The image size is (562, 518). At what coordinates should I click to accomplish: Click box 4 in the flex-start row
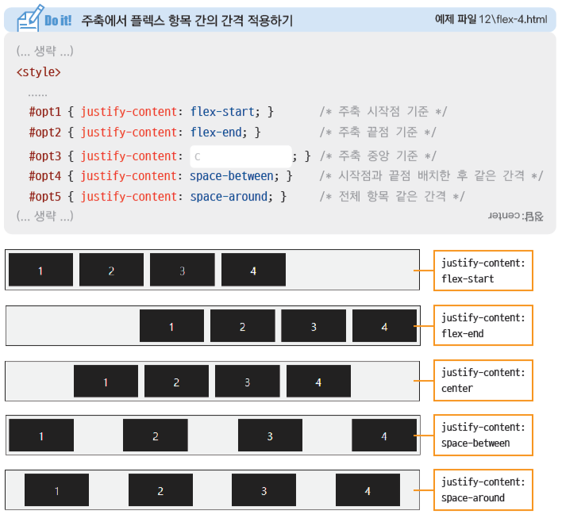tap(253, 270)
